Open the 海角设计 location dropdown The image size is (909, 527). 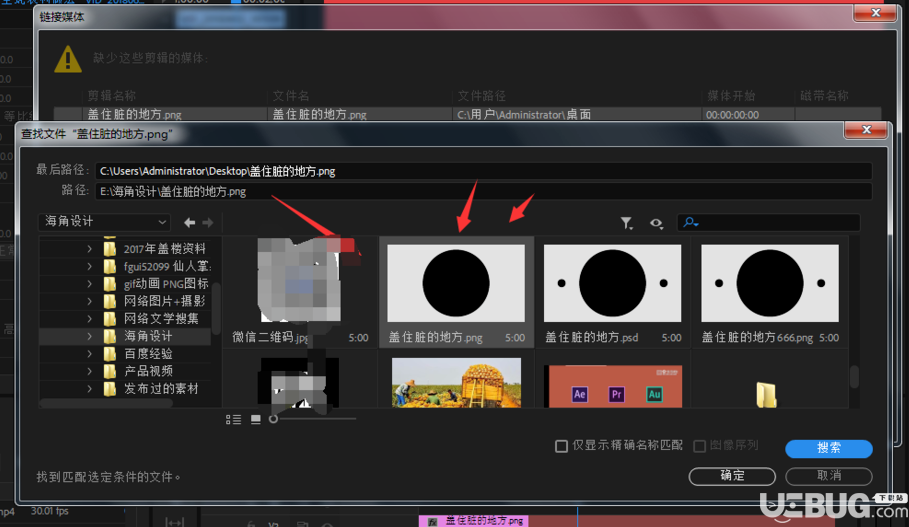click(105, 221)
